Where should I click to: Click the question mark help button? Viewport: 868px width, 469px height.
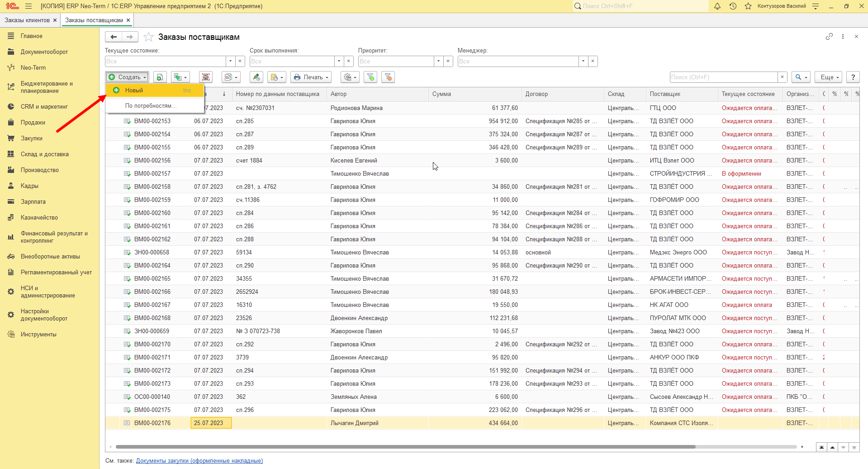(853, 77)
